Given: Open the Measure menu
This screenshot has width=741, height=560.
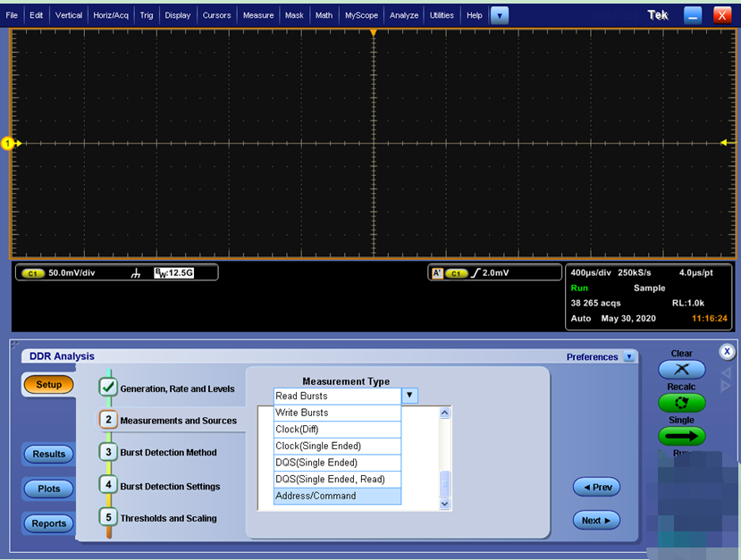Looking at the screenshot, I should (x=258, y=15).
